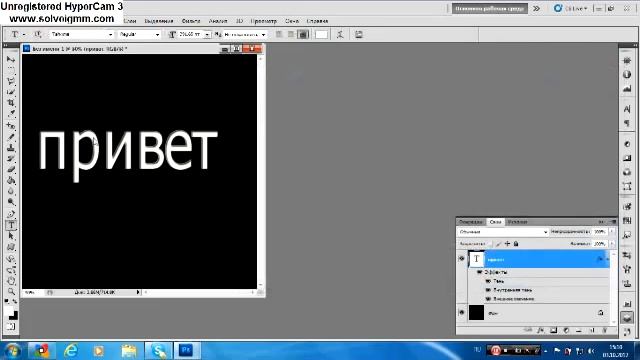This screenshot has width=640, height=360.
Task: Hide the Фон background layer
Action: pos(462,313)
